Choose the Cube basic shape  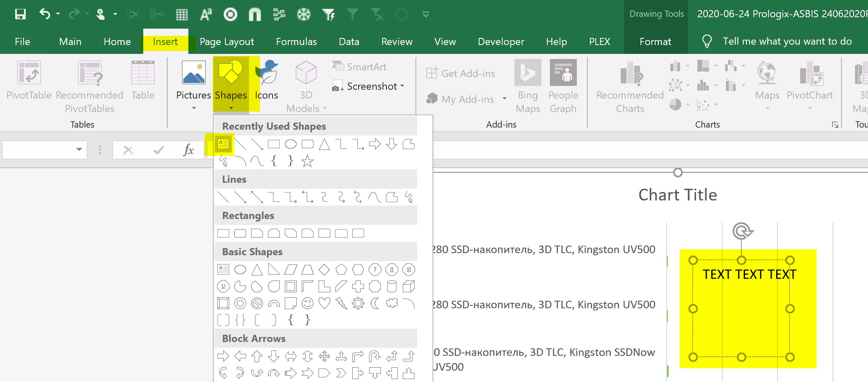(x=409, y=286)
